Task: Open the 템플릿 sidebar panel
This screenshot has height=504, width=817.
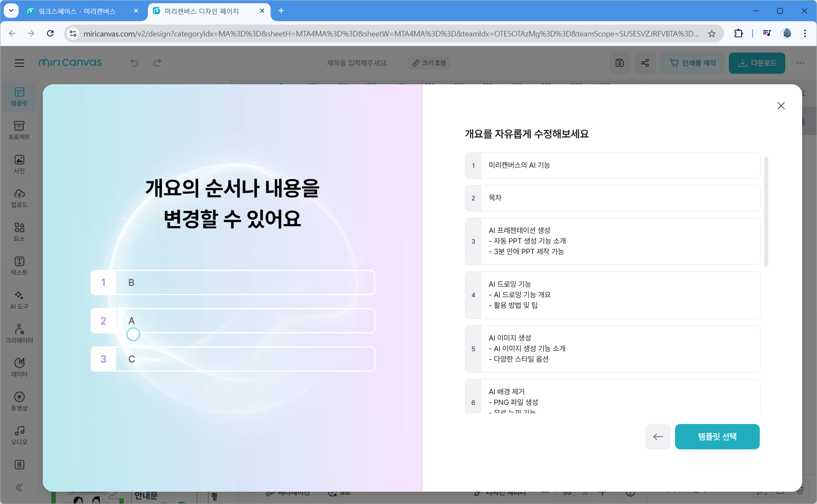Action: (x=19, y=97)
